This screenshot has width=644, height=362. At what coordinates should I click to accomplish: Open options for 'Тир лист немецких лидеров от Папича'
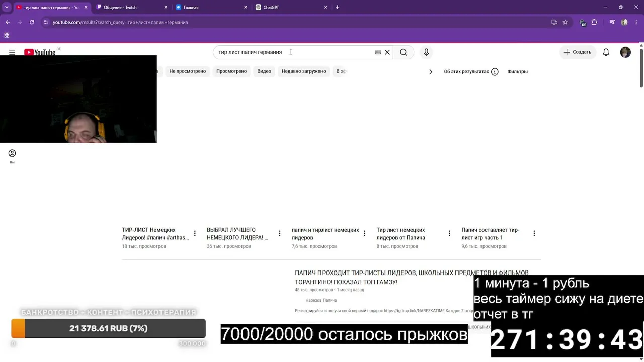point(449,233)
